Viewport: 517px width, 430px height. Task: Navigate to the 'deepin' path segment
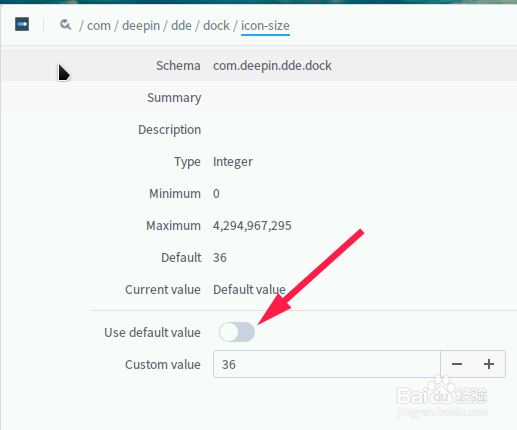pyautogui.click(x=141, y=26)
